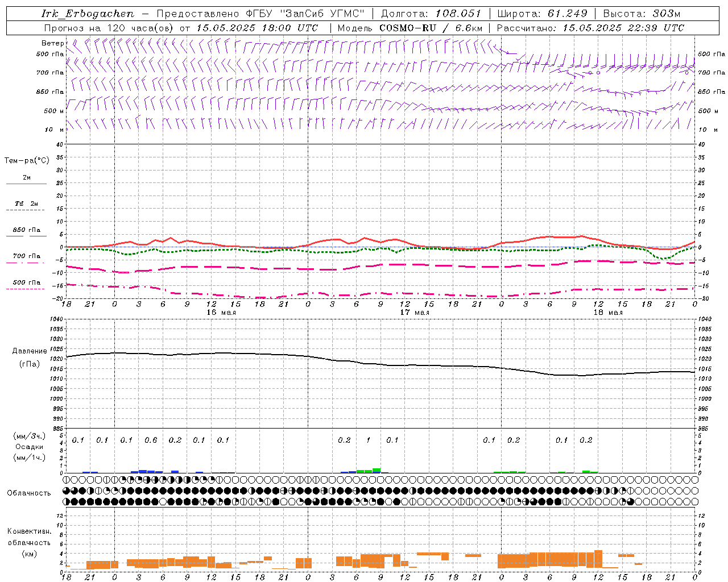This screenshot has height=582, width=728.
Task: Click the 500 м wind level label on the left
Action: tap(54, 111)
